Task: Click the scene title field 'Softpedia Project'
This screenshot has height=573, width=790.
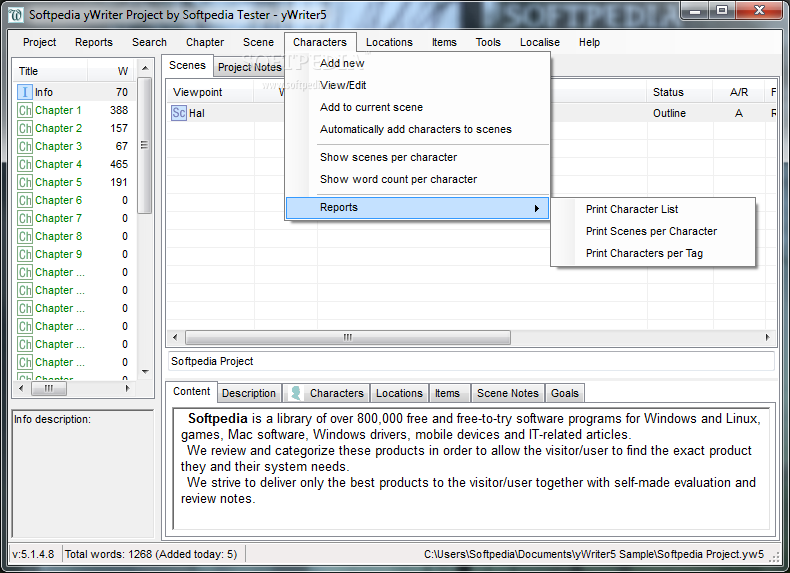Action: click(470, 361)
